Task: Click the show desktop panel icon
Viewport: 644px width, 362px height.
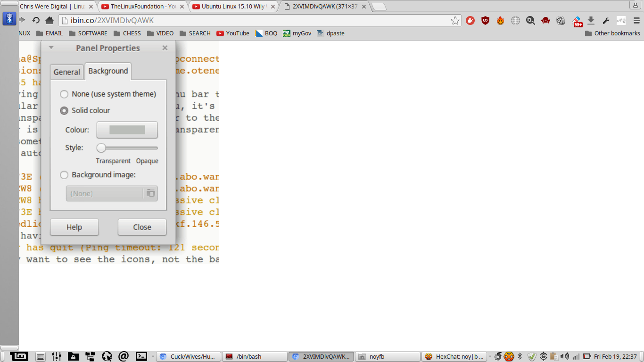Action: point(41,357)
